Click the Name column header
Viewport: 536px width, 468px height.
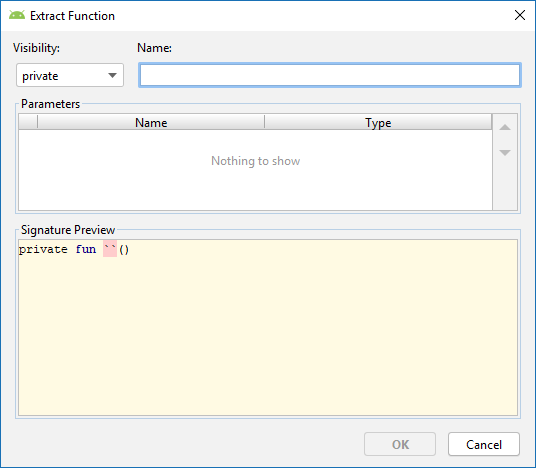[x=151, y=122]
